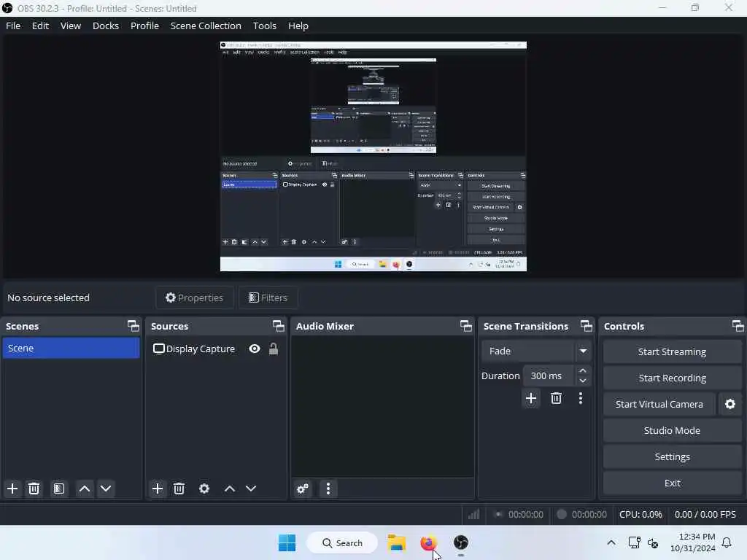This screenshot has height=560, width=747.
Task: Click the Windows taskbar Search box
Action: click(342, 542)
